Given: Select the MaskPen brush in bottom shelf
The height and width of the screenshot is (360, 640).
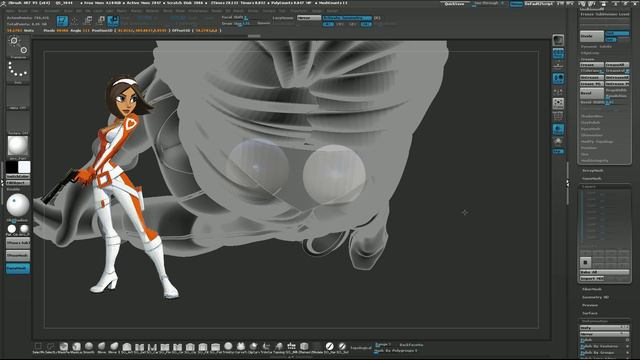Looking at the screenshot, I should 64,347.
